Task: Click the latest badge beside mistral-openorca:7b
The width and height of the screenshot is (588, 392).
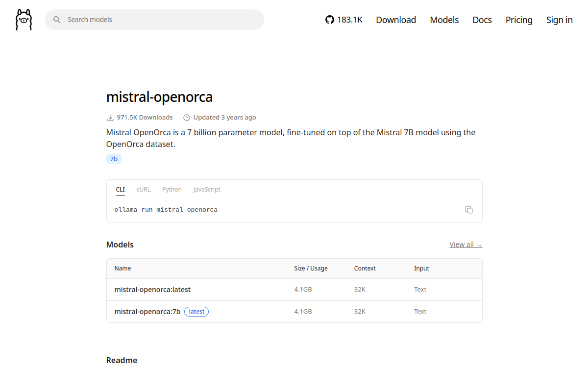Action: pyautogui.click(x=196, y=312)
